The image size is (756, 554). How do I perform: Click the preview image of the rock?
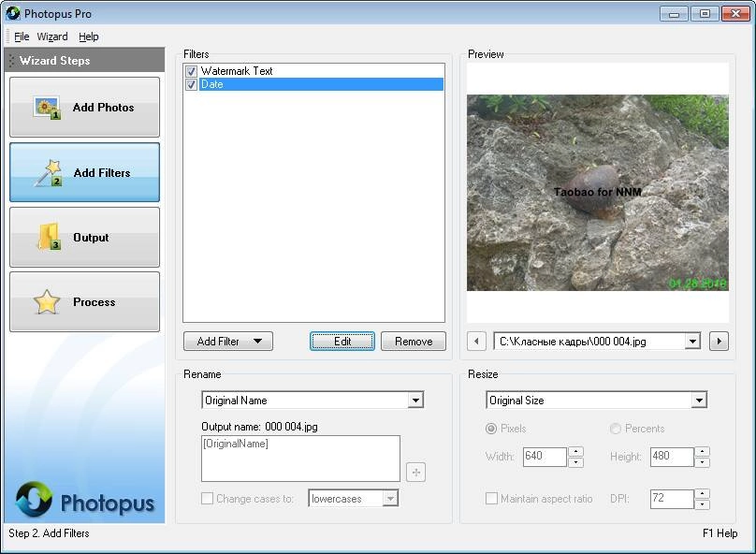click(597, 193)
